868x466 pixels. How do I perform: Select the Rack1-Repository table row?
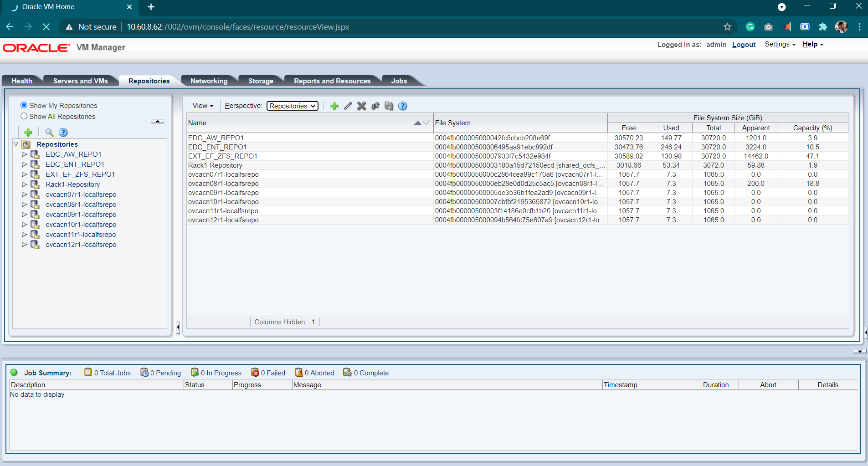pos(518,165)
